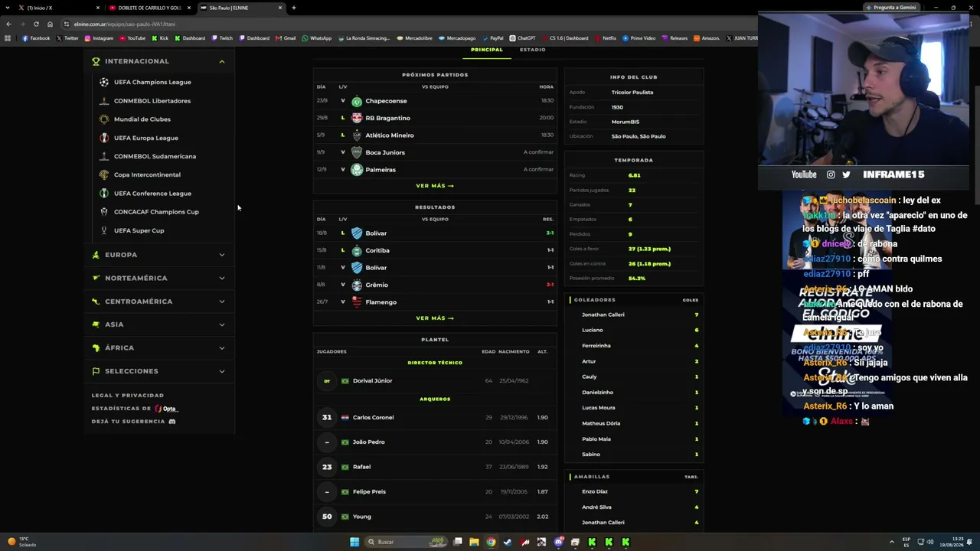Image resolution: width=980 pixels, height=551 pixels.
Task: Expand the Norteamérica section
Action: [x=158, y=278]
